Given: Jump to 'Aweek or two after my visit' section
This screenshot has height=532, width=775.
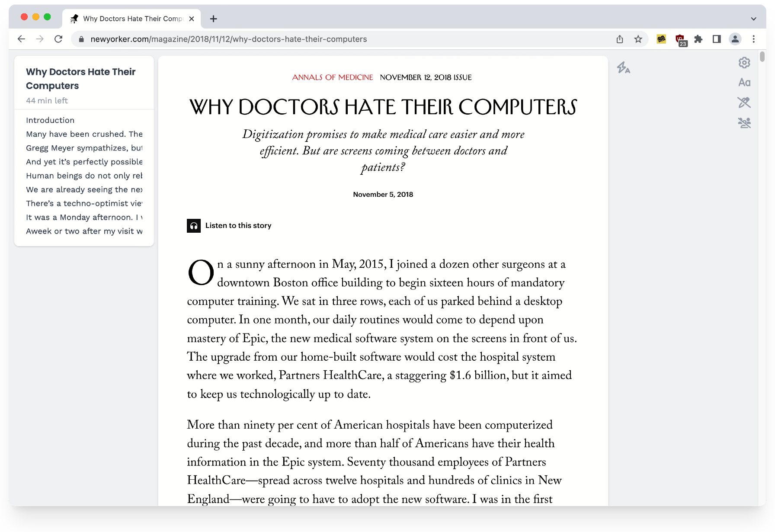Looking at the screenshot, I should [x=84, y=231].
